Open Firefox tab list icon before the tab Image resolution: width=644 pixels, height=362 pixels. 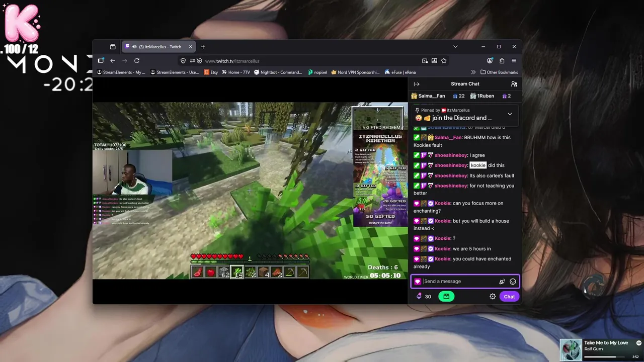coord(112,47)
